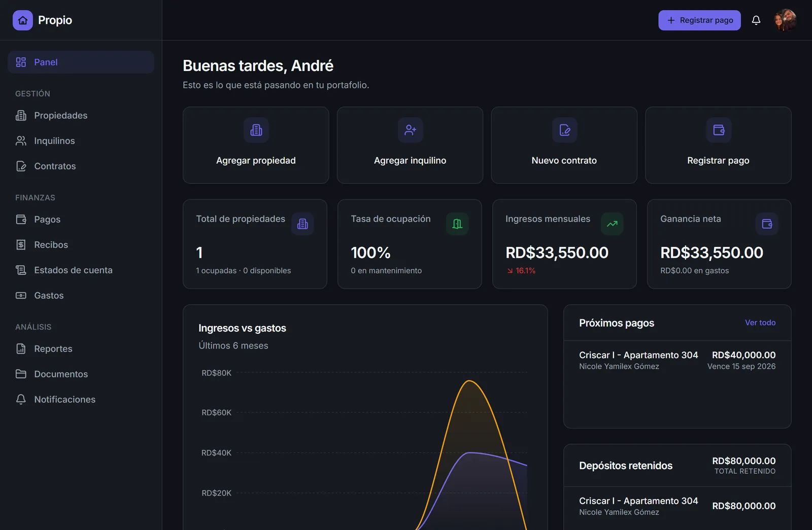
Task: Click the trending-up icon in Ingresos mensuales
Action: coord(612,224)
